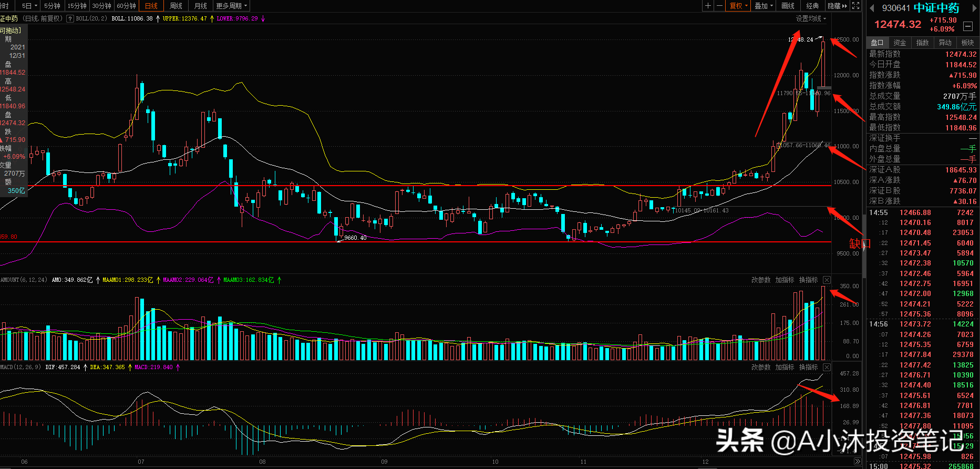
Task: Close the MACD indicator sub-panel
Action: click(827, 367)
